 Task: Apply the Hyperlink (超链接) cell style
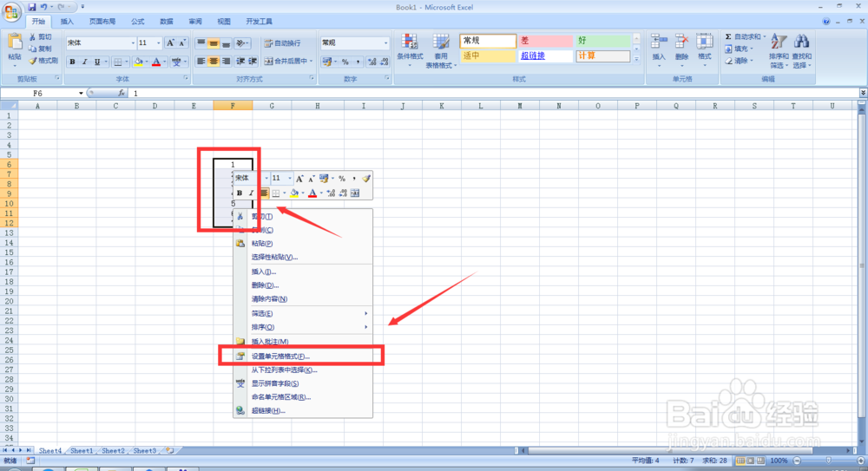click(x=545, y=56)
